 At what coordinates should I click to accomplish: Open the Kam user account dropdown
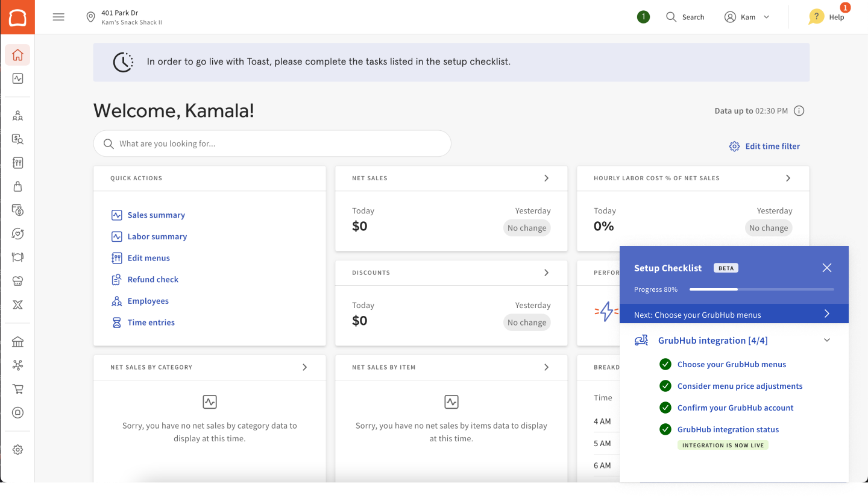(x=747, y=17)
